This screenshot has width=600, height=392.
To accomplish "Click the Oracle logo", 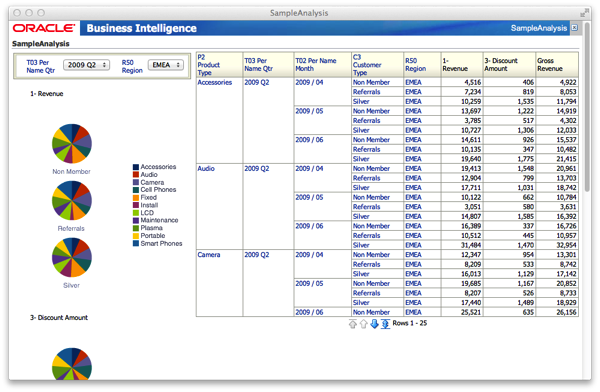I will [44, 28].
